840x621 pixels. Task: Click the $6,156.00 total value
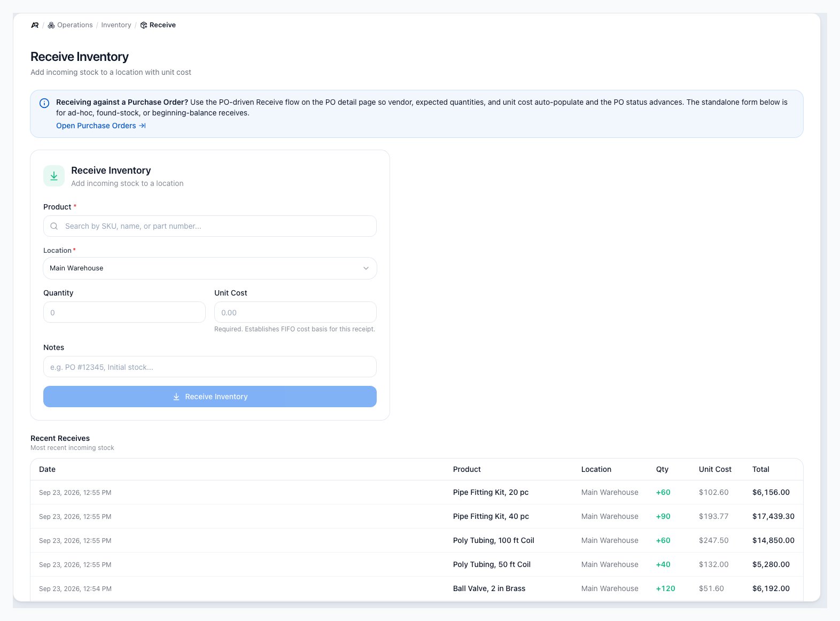click(x=771, y=492)
